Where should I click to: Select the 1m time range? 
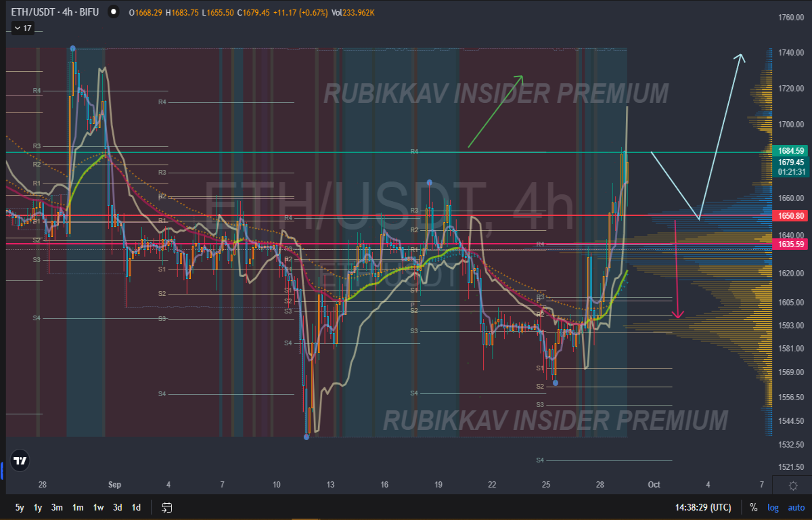78,507
